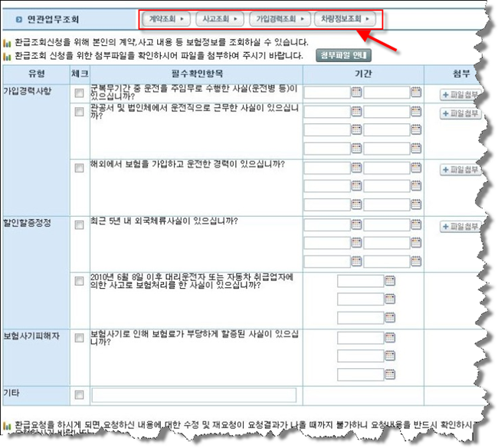The image size is (498, 448).
Task: Open the 계약조회 lookup button
Action: 166,19
